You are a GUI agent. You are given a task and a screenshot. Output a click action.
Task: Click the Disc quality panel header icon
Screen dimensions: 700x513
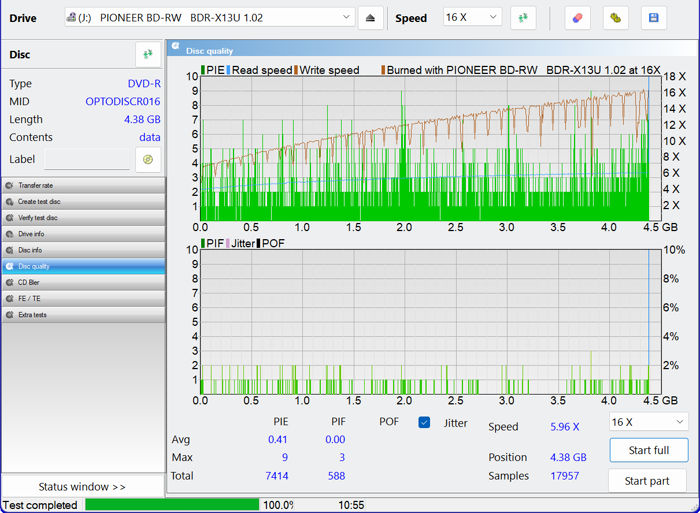[176, 49]
